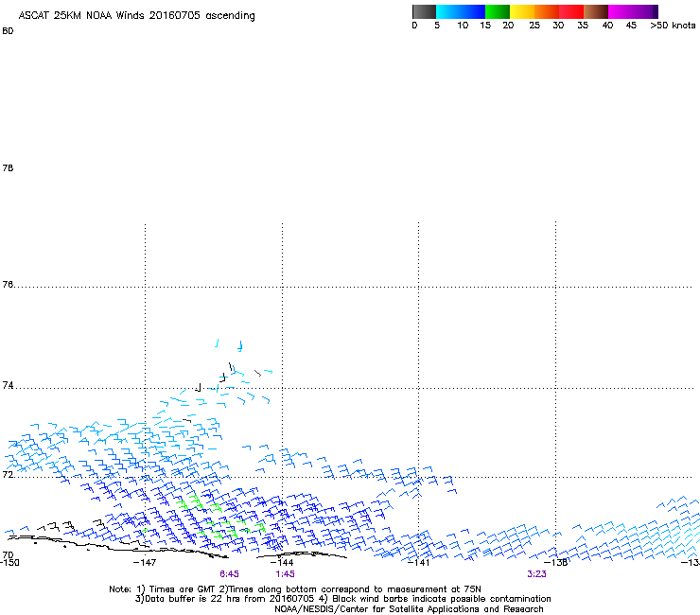Click the '>50 knots' legend label

[x=673, y=26]
